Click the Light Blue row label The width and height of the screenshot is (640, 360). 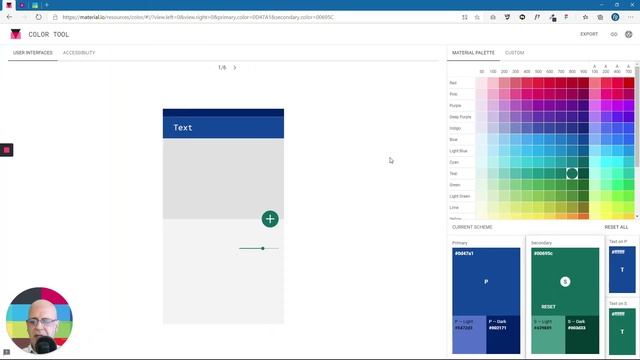pyautogui.click(x=458, y=151)
